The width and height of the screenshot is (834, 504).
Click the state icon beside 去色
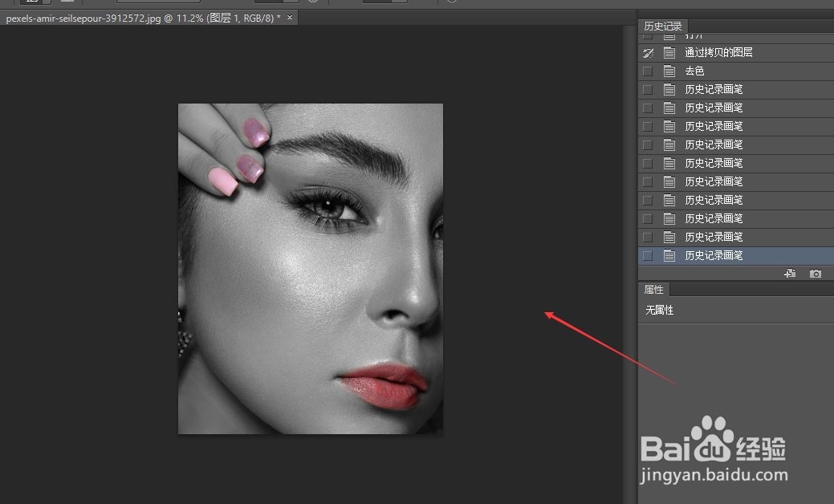point(669,71)
